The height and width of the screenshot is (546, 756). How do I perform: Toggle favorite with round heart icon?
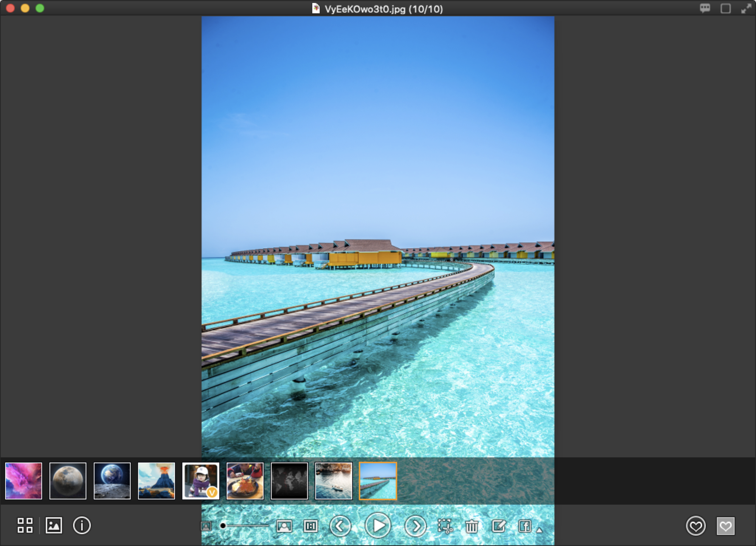(696, 526)
